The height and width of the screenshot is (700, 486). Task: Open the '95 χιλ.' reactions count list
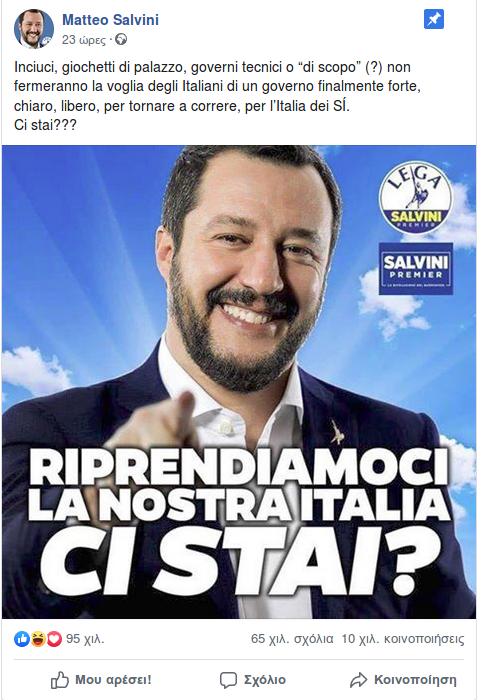(x=85, y=639)
